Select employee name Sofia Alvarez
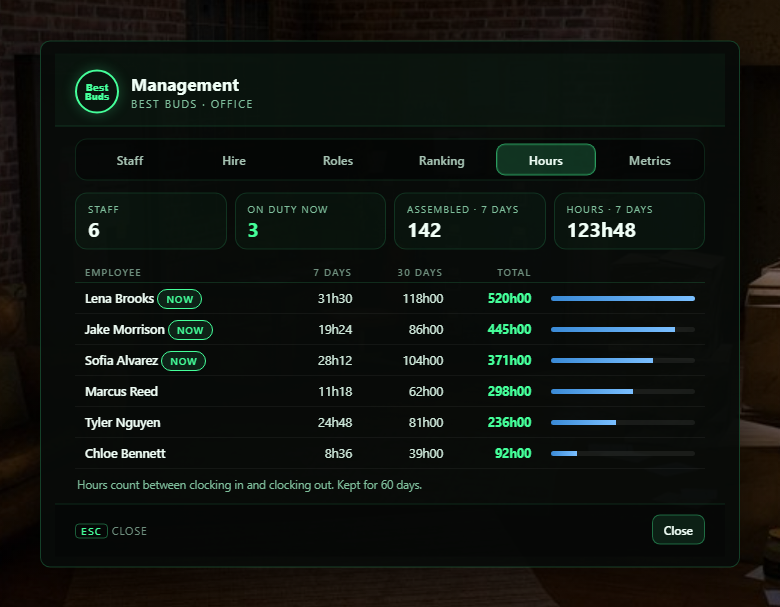780x607 pixels. pos(121,360)
